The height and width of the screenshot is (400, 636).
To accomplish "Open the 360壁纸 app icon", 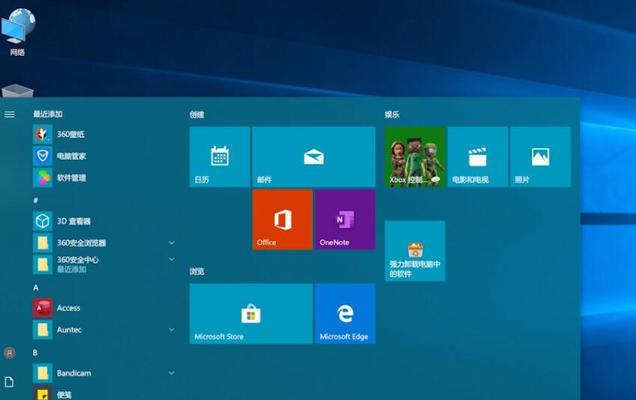I will (x=43, y=134).
